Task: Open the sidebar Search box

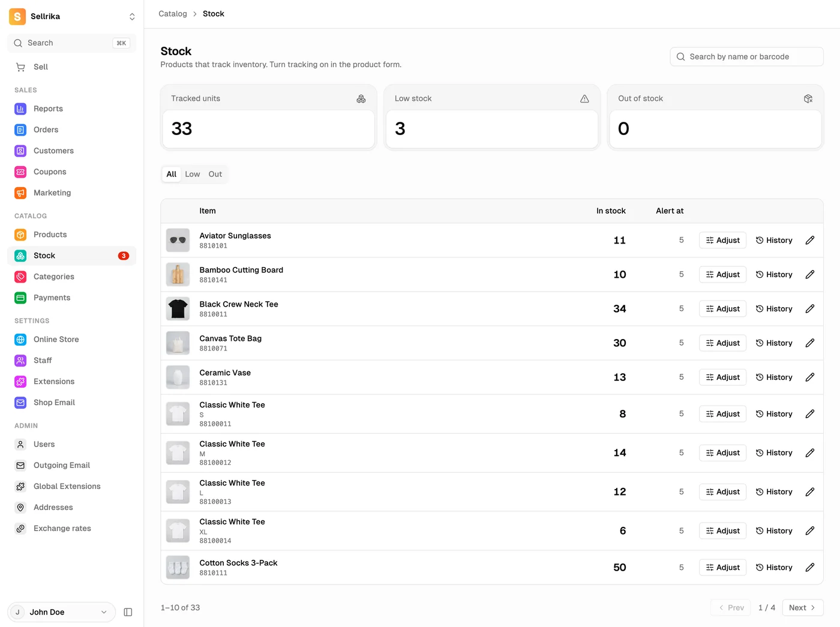Action: click(72, 43)
